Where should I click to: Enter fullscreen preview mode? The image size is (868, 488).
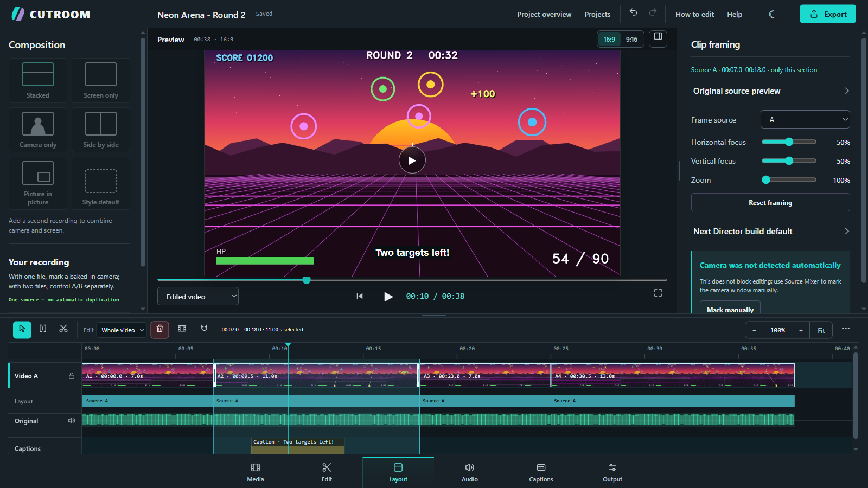tap(658, 293)
